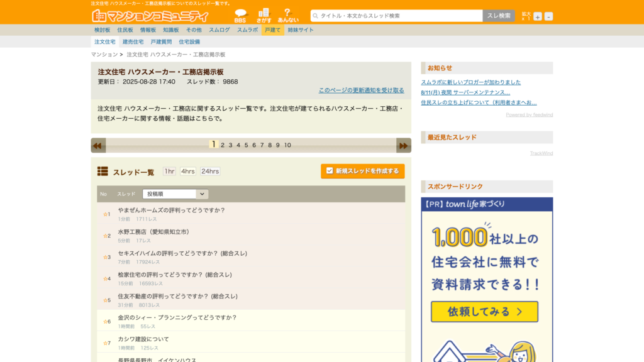
Task: Click the あんない question mark icon
Action: click(288, 15)
